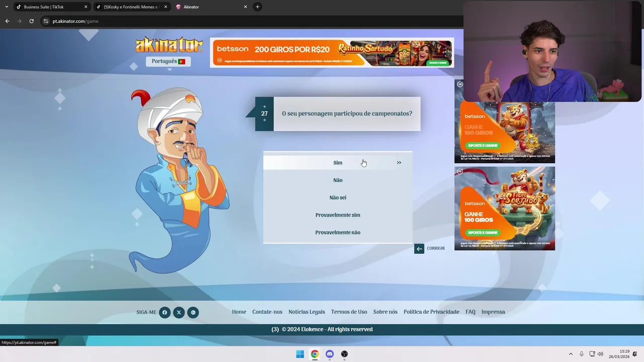Reload the Akinator page
Viewport: 644px width, 362px height.
point(31,21)
